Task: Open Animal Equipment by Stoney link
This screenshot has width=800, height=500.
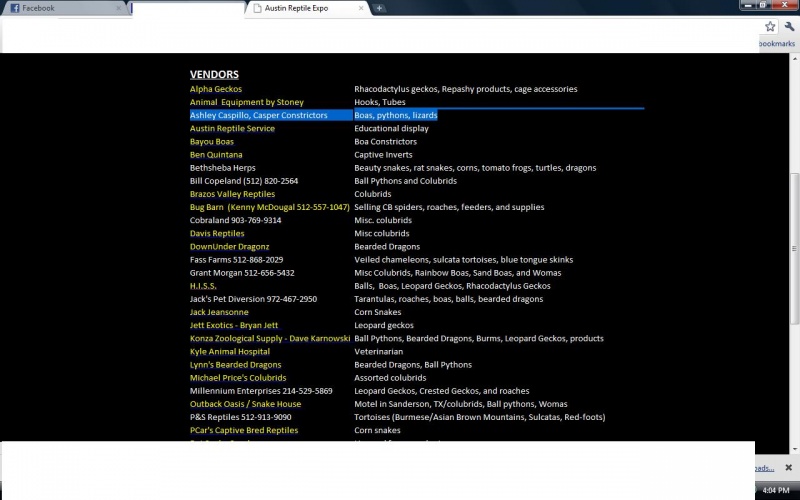Action: (x=246, y=102)
